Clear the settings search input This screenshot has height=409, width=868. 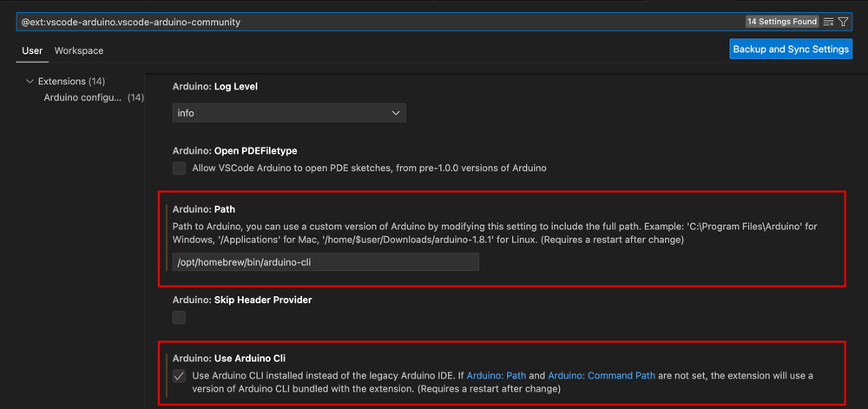point(828,22)
